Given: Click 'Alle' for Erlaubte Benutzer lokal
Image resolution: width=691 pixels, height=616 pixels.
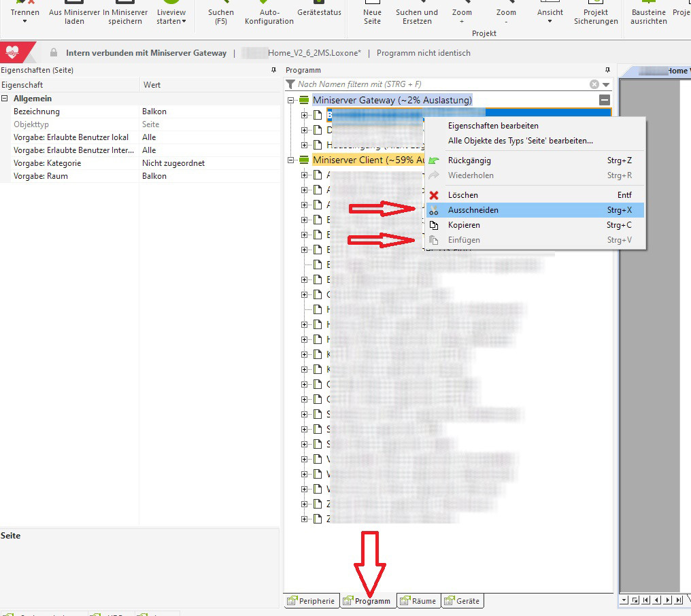Looking at the screenshot, I should click(149, 137).
